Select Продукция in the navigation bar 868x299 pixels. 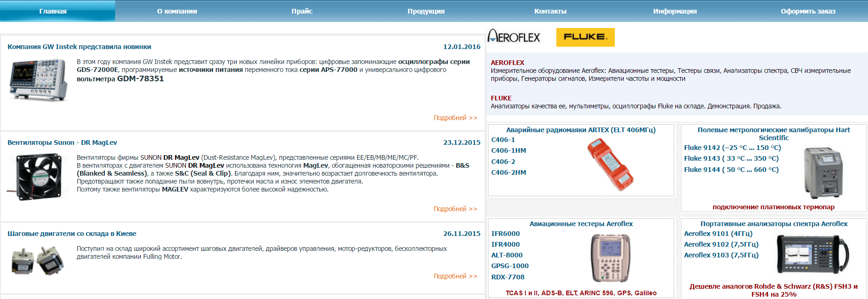426,11
